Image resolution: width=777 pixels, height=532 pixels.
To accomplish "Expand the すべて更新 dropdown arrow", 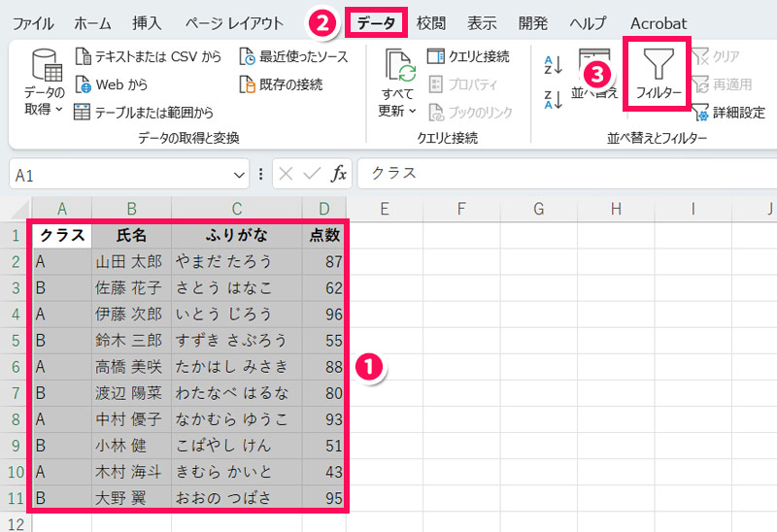I will (x=412, y=111).
